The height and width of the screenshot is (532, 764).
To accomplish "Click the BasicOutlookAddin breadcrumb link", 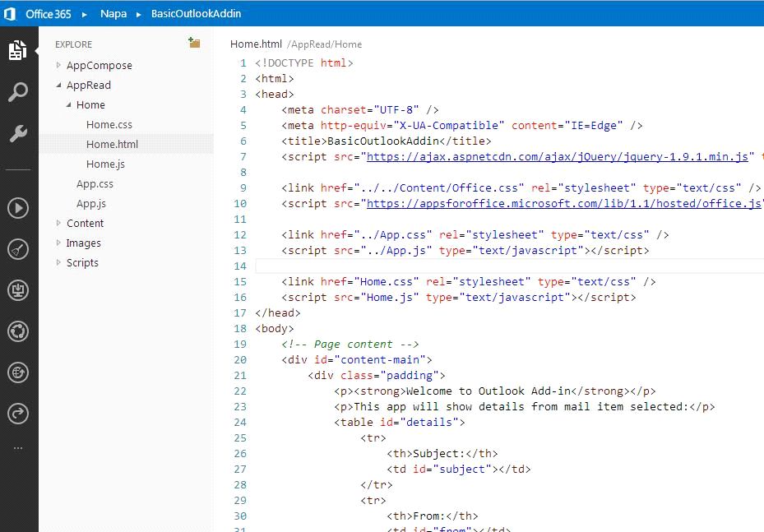I will (196, 14).
